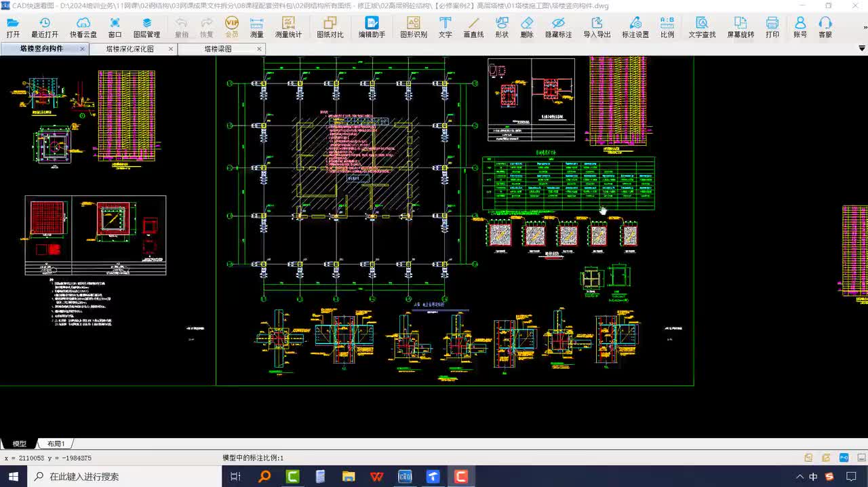This screenshot has height=487, width=868.
Task: Click the 屏幕旋转 screen rotate icon
Action: pyautogui.click(x=741, y=27)
